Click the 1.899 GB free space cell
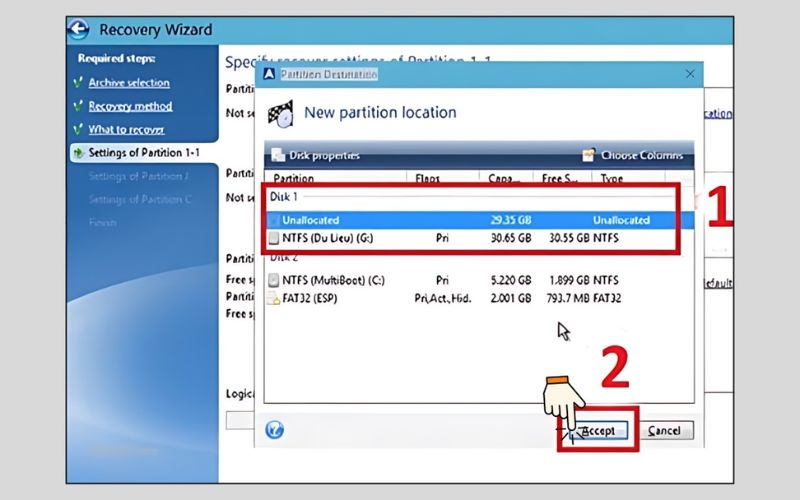 click(x=569, y=280)
